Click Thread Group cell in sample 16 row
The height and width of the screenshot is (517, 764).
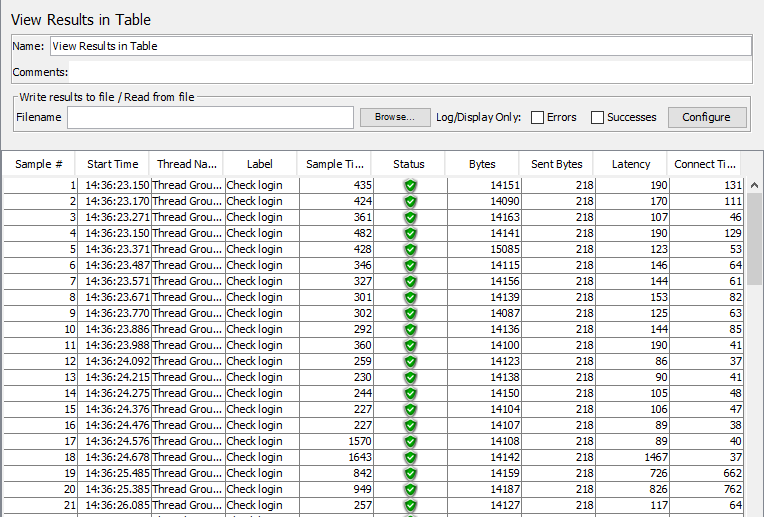click(x=187, y=425)
